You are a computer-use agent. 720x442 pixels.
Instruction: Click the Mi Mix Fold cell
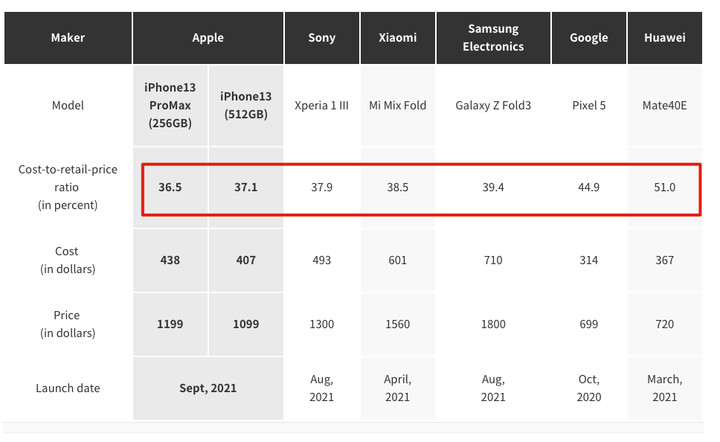[x=397, y=105]
